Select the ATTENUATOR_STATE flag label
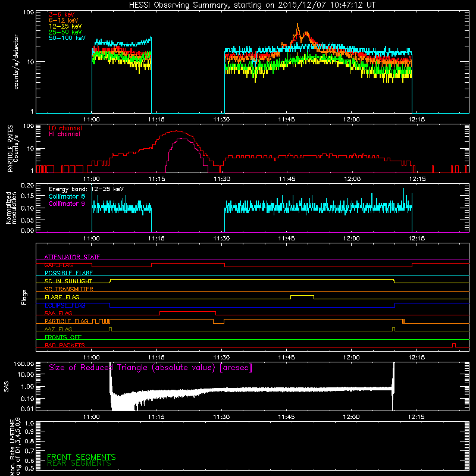This screenshot has width=476, height=476. point(72,257)
